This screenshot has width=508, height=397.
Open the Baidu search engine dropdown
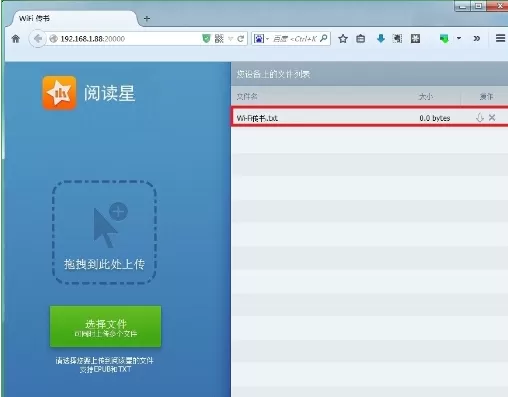[261, 39]
